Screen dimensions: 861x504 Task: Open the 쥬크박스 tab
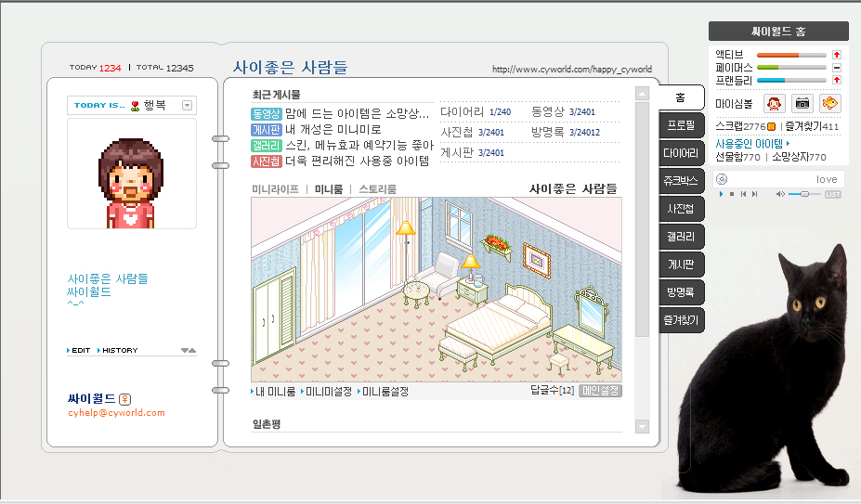681,181
